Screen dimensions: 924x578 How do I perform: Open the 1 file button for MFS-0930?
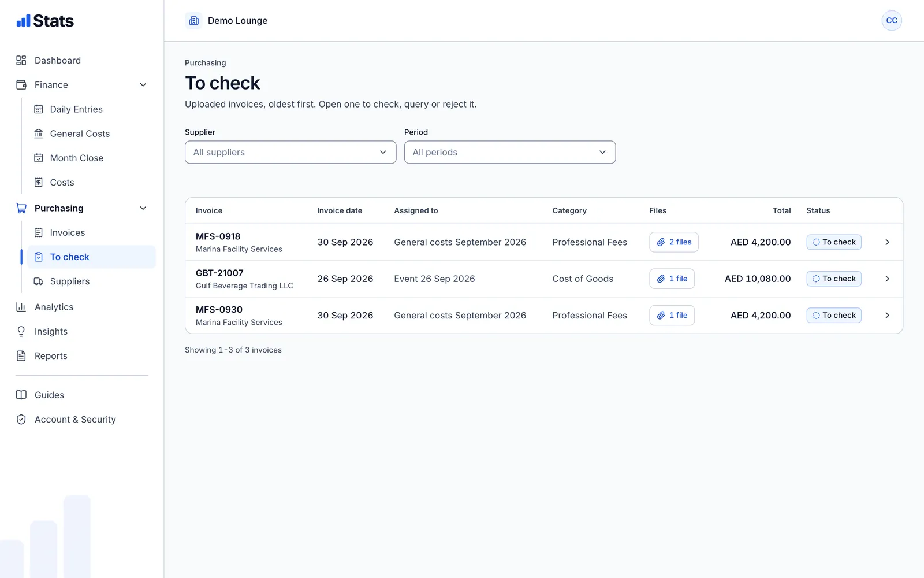tap(672, 316)
